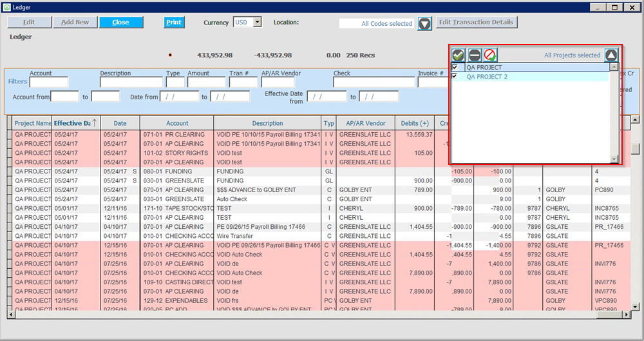Viewport: 644px width, 341px height.
Task: Sort by Project Name column header
Action: click(x=32, y=123)
